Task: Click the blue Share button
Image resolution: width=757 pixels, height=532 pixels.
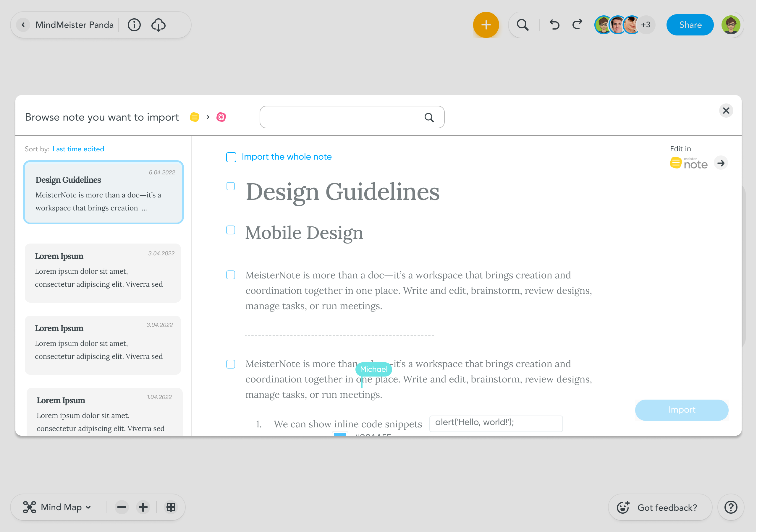Action: coord(690,25)
